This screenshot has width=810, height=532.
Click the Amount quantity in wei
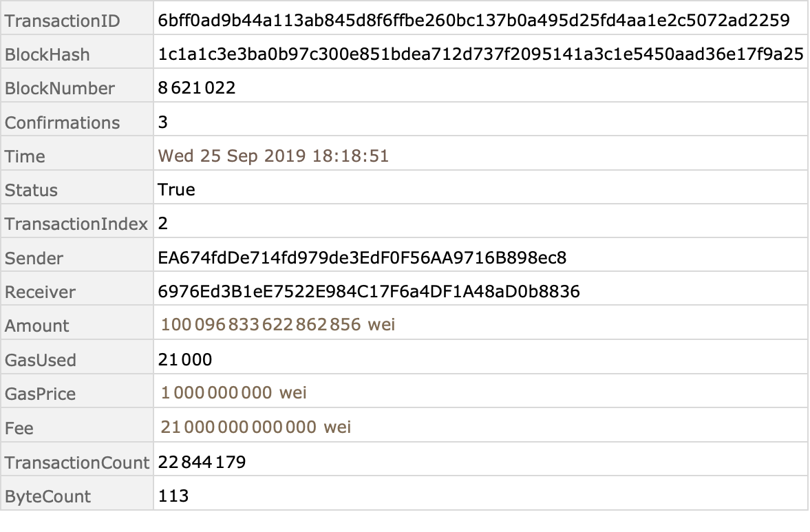278,324
